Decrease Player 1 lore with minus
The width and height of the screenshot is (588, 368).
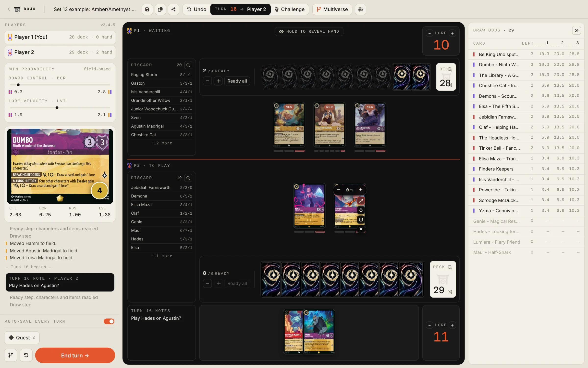click(x=429, y=33)
